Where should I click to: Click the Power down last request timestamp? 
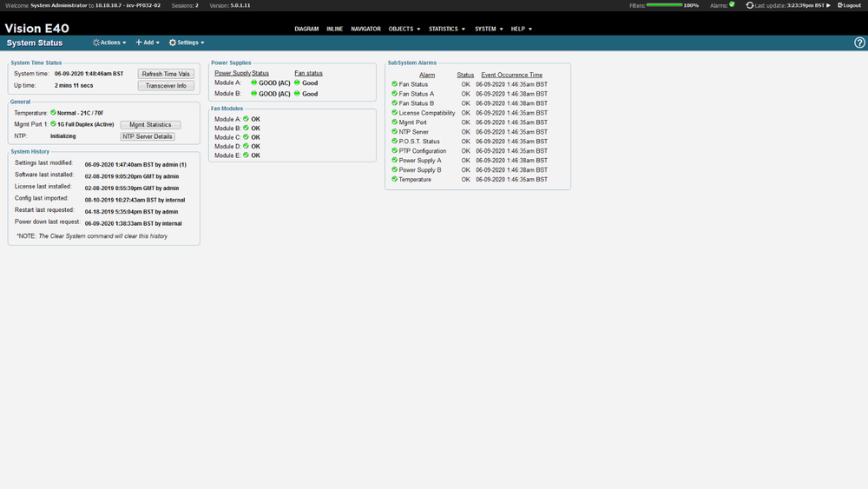[x=133, y=224]
